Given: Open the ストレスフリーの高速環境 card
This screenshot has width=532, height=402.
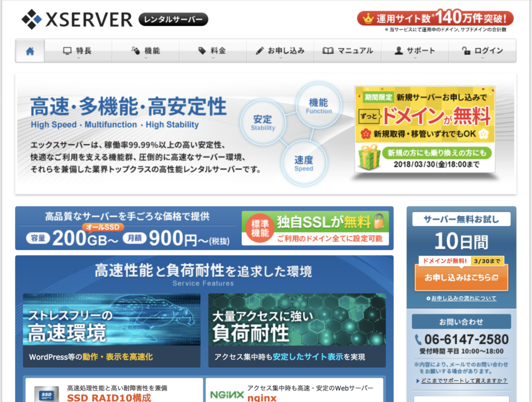Looking at the screenshot, I should point(112,330).
